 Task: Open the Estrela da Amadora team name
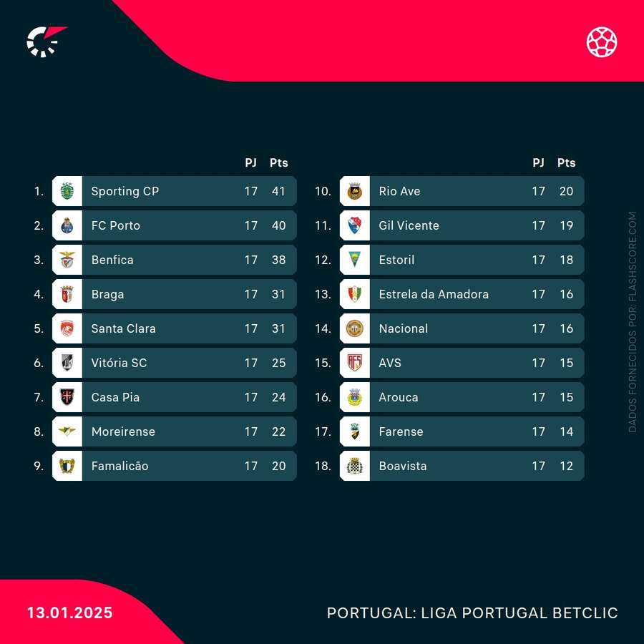pos(434,294)
